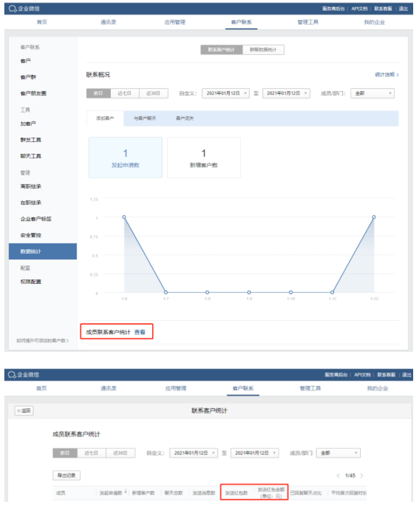Switch to 管理工具 tab in the top window

308,22
